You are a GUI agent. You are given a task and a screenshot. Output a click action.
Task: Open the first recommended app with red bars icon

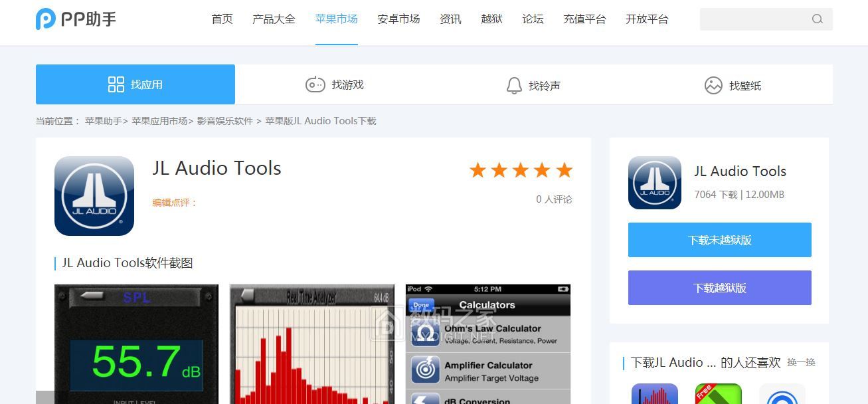655,393
